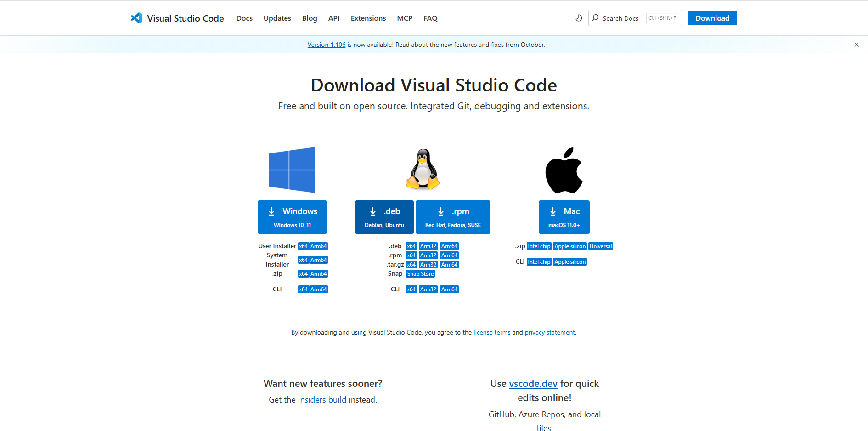Open the Version 1.106 release link
The image size is (868, 431).
(326, 45)
